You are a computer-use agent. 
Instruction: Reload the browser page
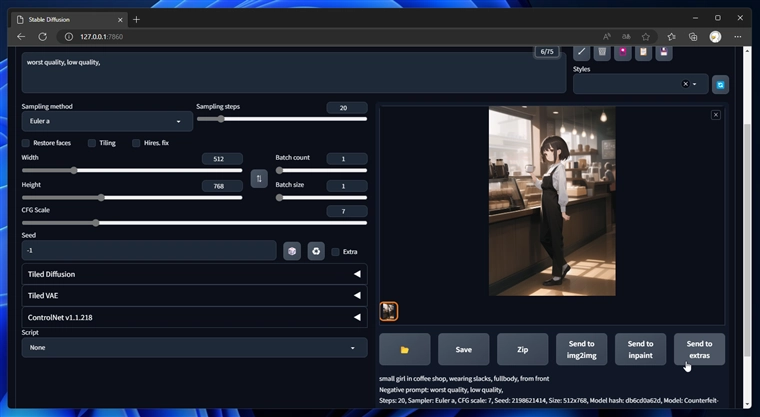[x=43, y=37]
